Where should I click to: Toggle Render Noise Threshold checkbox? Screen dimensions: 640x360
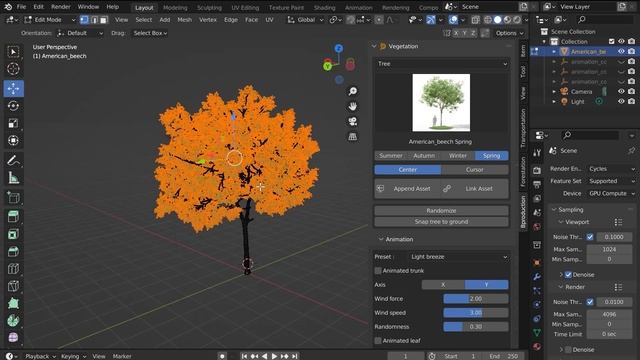pos(590,302)
